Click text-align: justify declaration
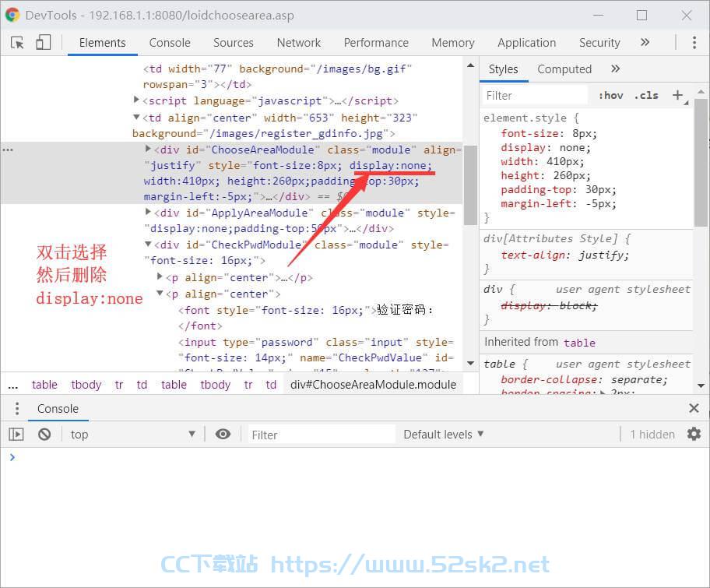The height and width of the screenshot is (588, 710). tap(564, 255)
